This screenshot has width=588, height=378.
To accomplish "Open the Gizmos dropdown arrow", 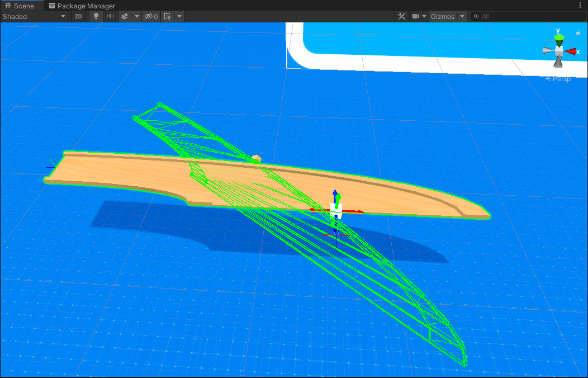I will click(x=462, y=16).
